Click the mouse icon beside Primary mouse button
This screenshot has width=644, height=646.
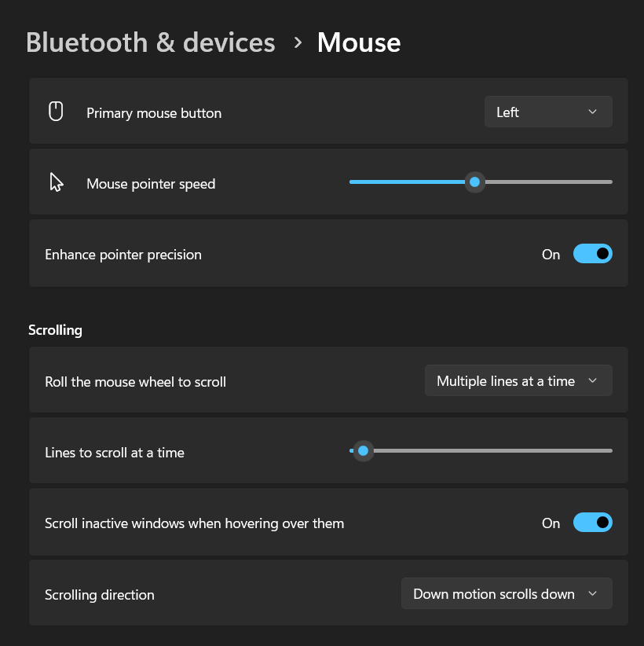[56, 112]
